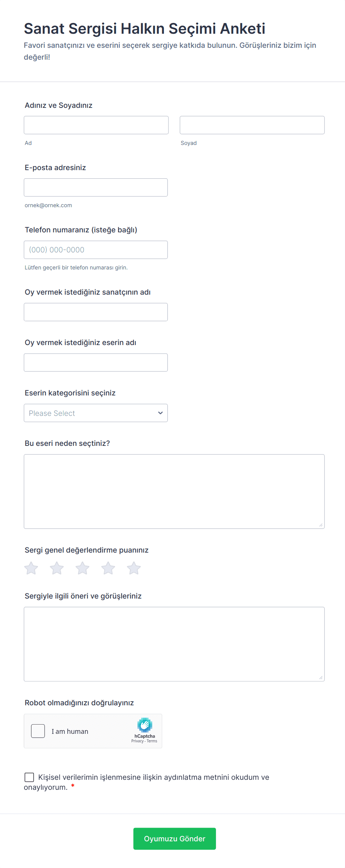Click the artist name input field
The image size is (345, 868).
96,312
